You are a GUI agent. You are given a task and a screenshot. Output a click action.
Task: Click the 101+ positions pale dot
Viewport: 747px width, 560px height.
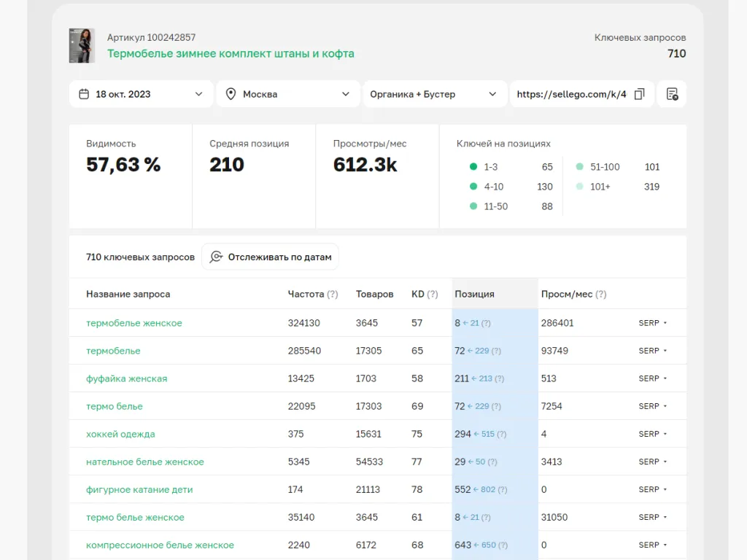579,187
